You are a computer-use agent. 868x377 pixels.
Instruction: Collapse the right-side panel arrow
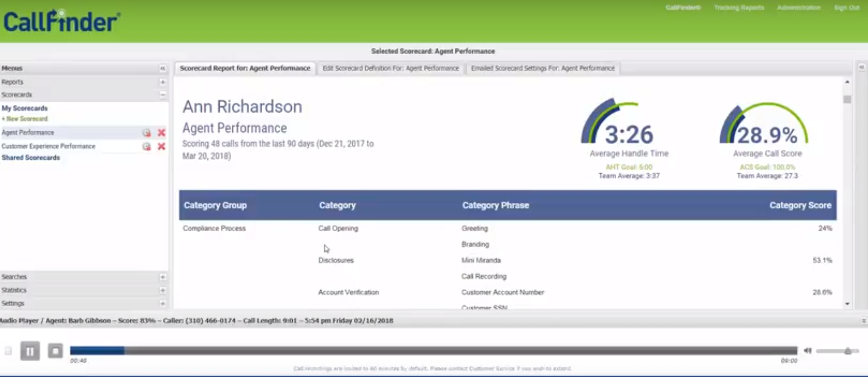[862, 67]
